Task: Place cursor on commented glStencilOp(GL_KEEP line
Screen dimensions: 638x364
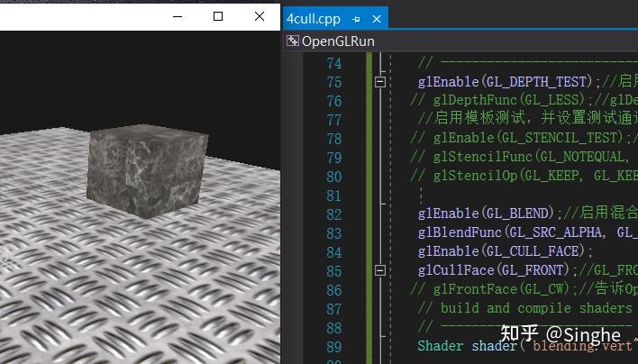Action: point(524,176)
